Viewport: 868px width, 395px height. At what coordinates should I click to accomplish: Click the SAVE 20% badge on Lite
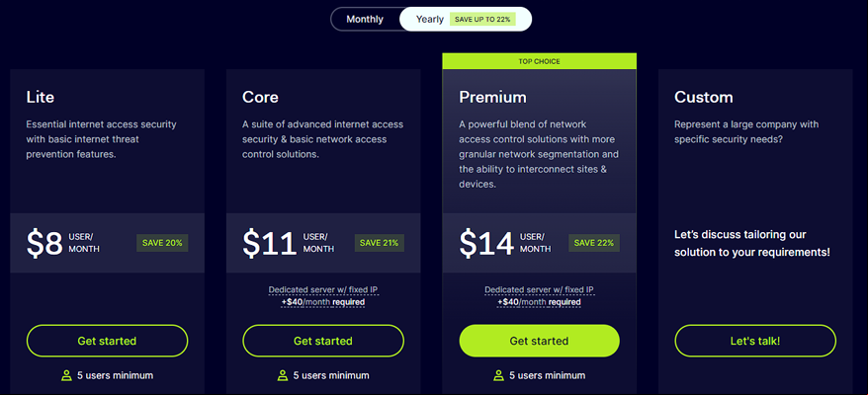tap(162, 243)
